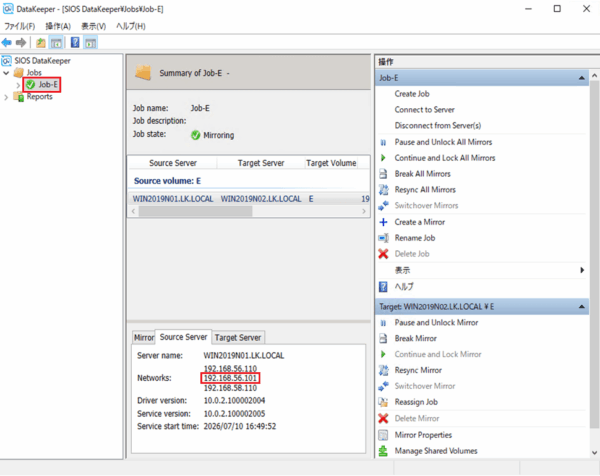Click the Switchover Mirrors icon
This screenshot has height=476, width=600.
pos(383,205)
